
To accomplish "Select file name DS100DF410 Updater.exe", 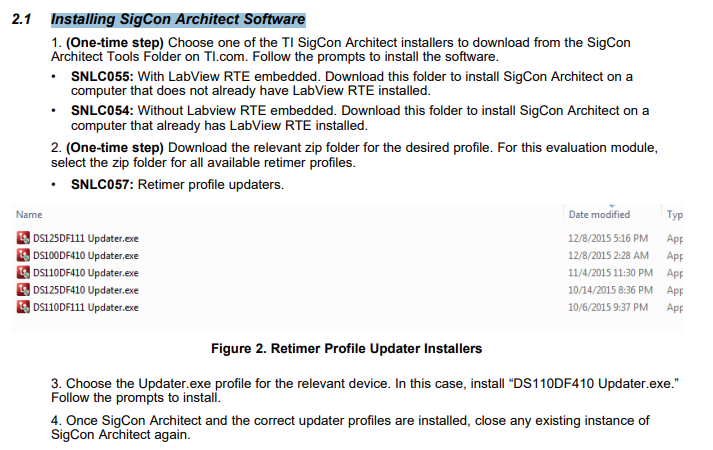I will (86, 256).
